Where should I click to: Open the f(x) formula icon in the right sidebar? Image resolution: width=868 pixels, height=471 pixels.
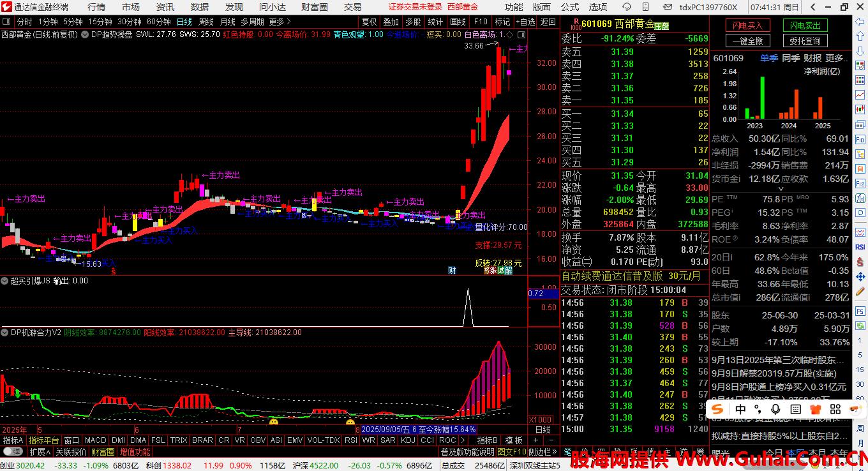point(860,197)
